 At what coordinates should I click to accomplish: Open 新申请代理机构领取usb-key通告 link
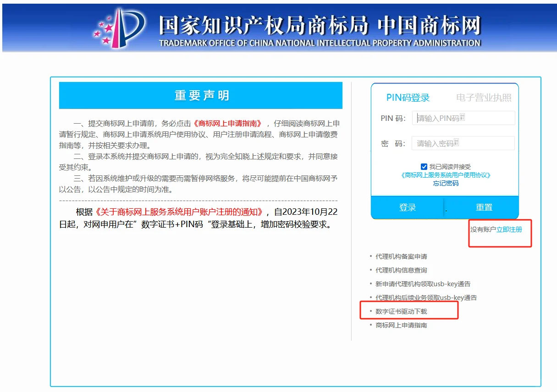[x=423, y=284]
